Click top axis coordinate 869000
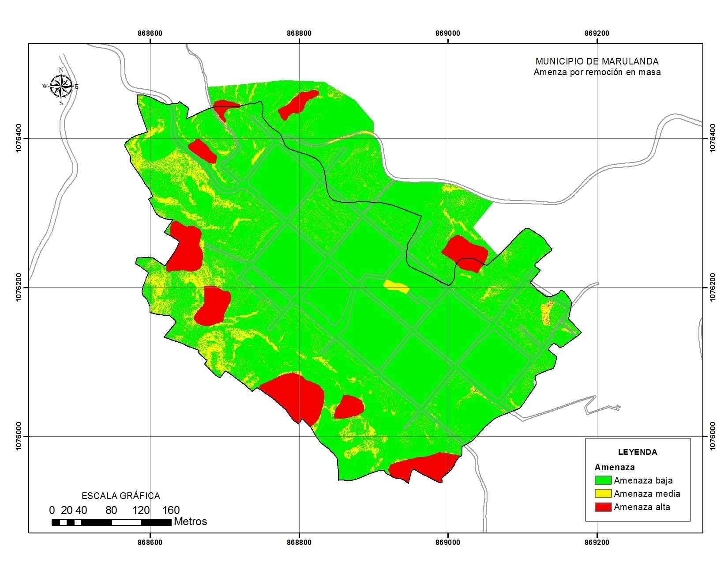The image size is (728, 563). [x=447, y=34]
